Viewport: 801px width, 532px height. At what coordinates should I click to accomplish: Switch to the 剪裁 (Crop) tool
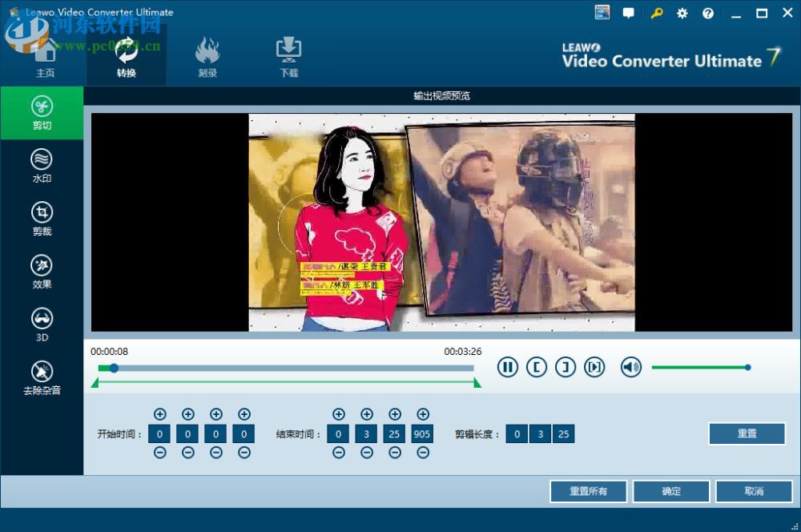click(42, 217)
